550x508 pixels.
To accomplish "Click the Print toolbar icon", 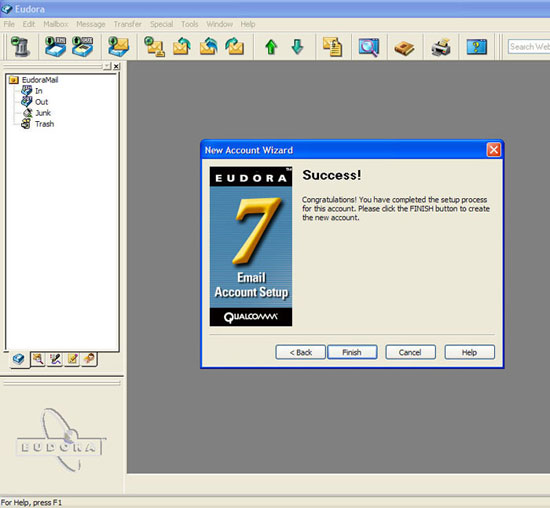I will tap(441, 47).
